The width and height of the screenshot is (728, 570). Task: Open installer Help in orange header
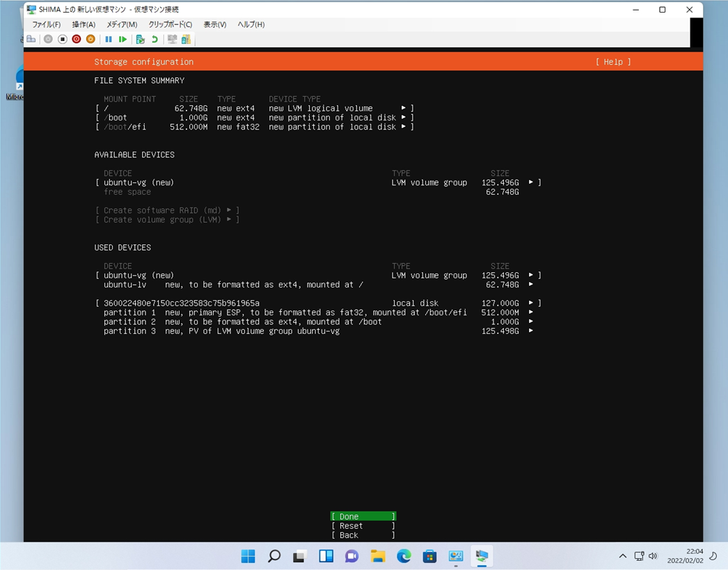[x=613, y=62]
